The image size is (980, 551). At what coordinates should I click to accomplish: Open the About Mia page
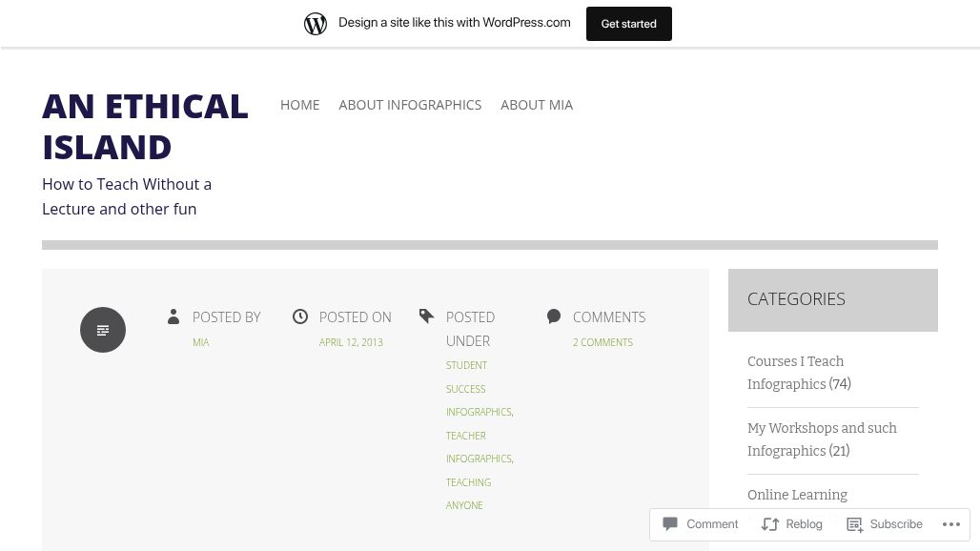tap(537, 105)
